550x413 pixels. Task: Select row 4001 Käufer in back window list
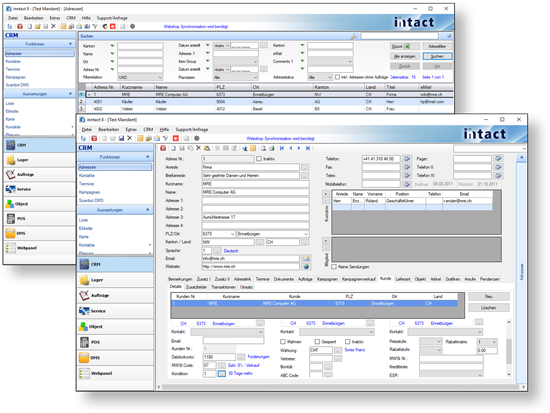[269, 102]
